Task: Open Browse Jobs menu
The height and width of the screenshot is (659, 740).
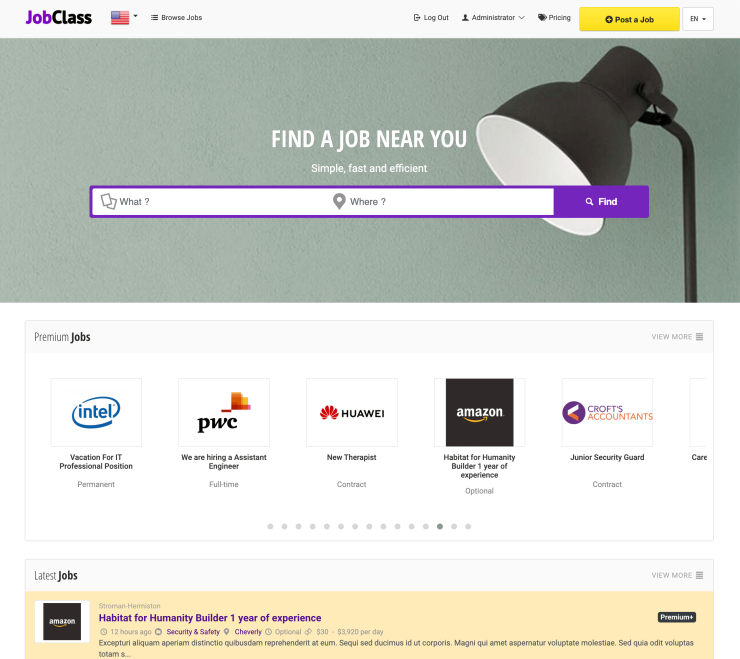Action: 177,17
